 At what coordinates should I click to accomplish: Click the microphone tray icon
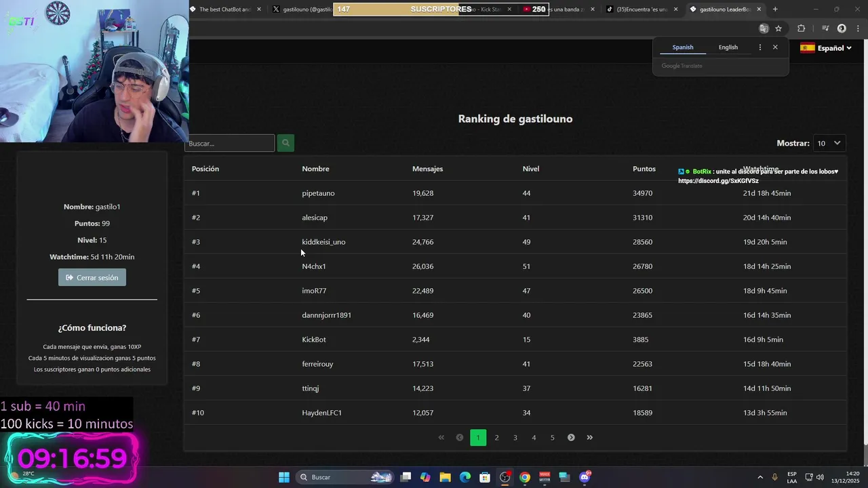pos(774,477)
